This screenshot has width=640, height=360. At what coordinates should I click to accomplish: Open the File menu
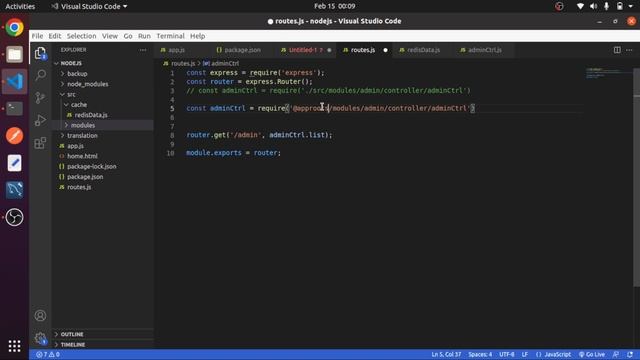(37, 36)
